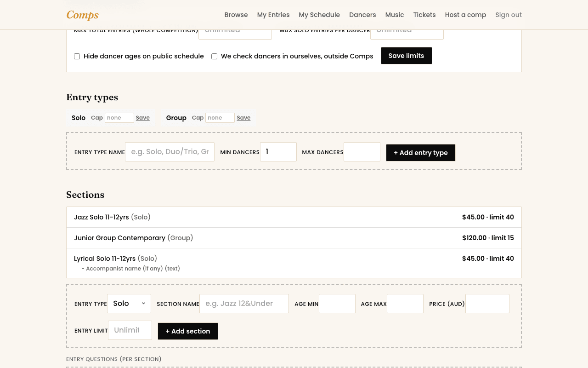This screenshot has width=588, height=368.
Task: Select the Junior Group Contemporary section row
Action: point(294,238)
